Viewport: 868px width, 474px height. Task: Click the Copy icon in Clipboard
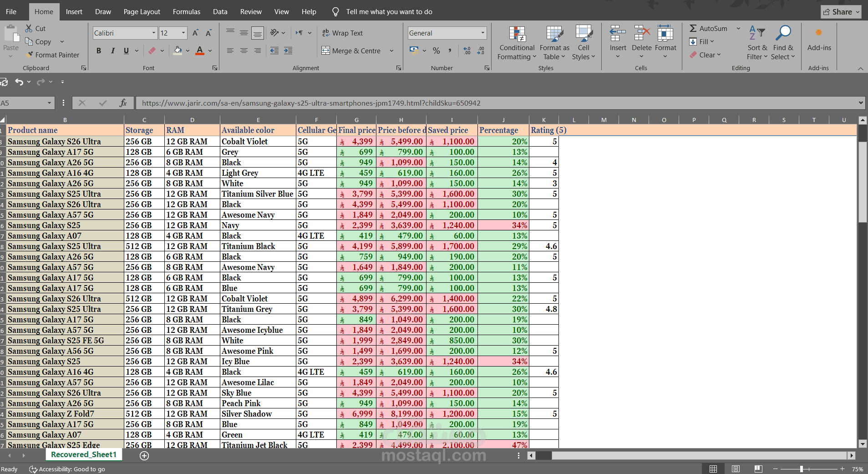(29, 41)
